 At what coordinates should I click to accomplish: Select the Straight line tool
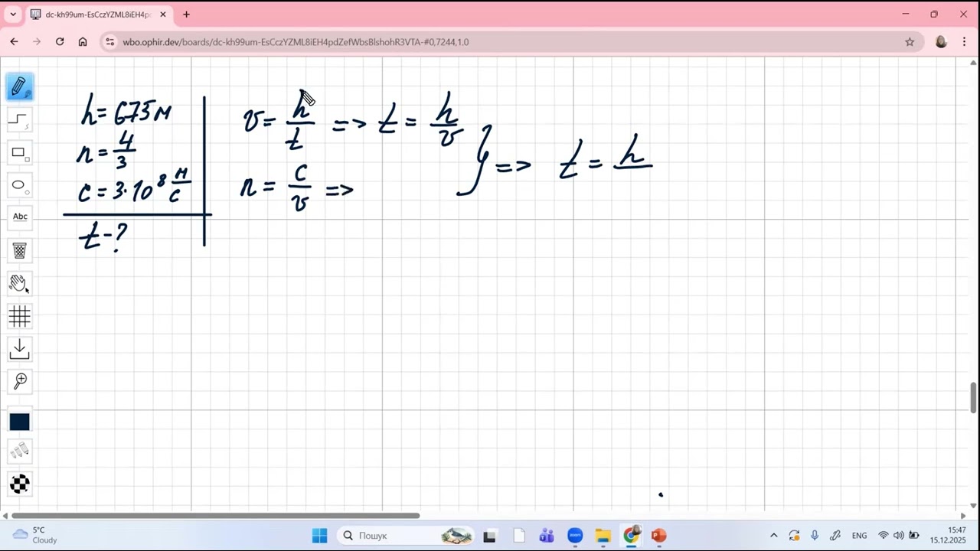tap(20, 120)
